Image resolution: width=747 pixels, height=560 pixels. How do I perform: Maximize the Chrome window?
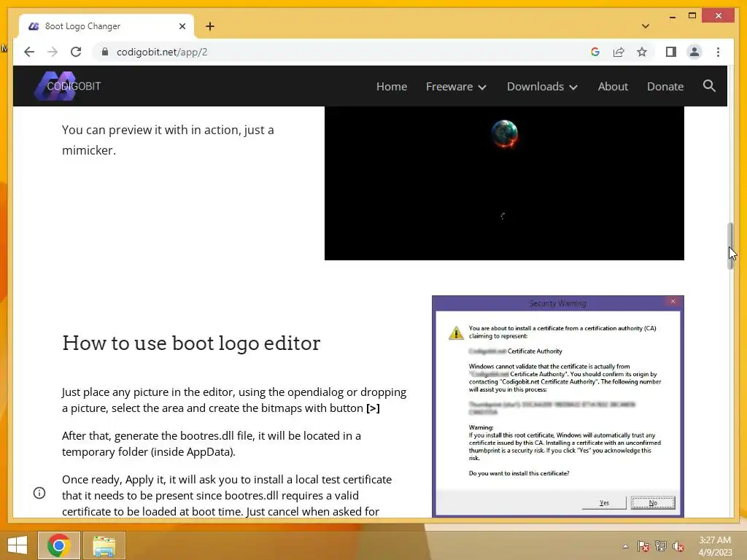click(692, 16)
